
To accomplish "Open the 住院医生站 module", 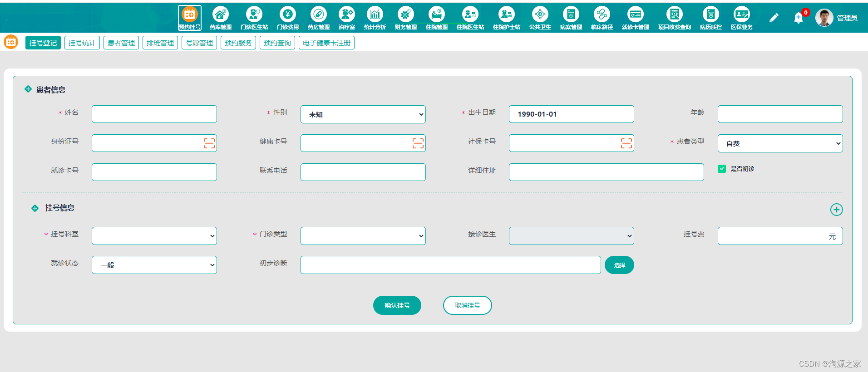I will tap(470, 18).
